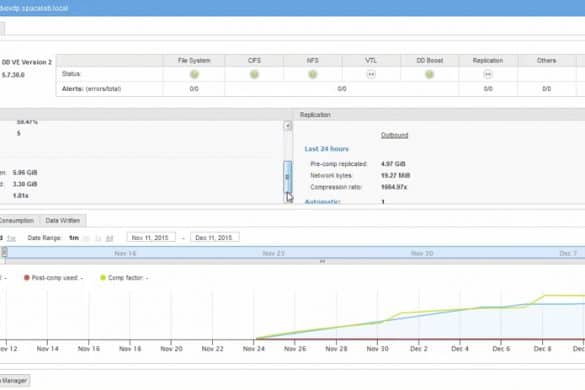Click the 1.81x compression value

click(21, 196)
